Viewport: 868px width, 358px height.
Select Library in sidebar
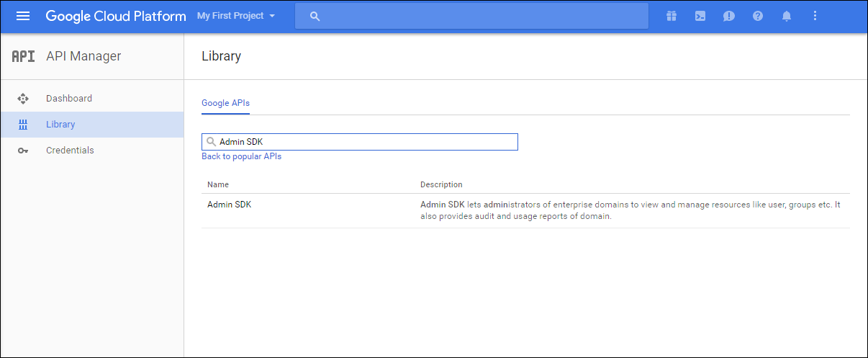coord(60,125)
